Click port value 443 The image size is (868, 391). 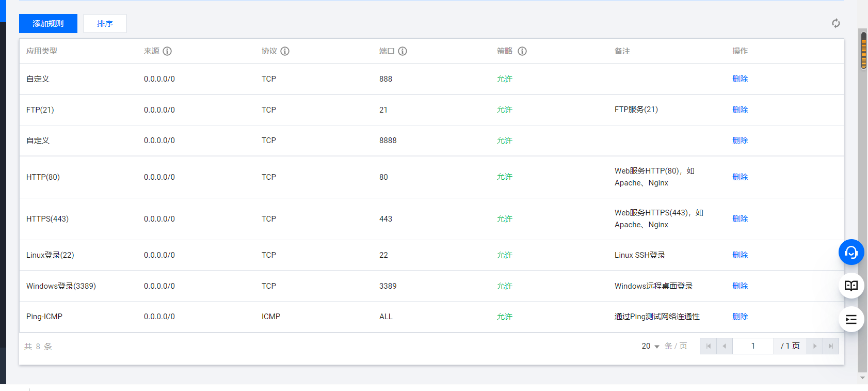(386, 219)
